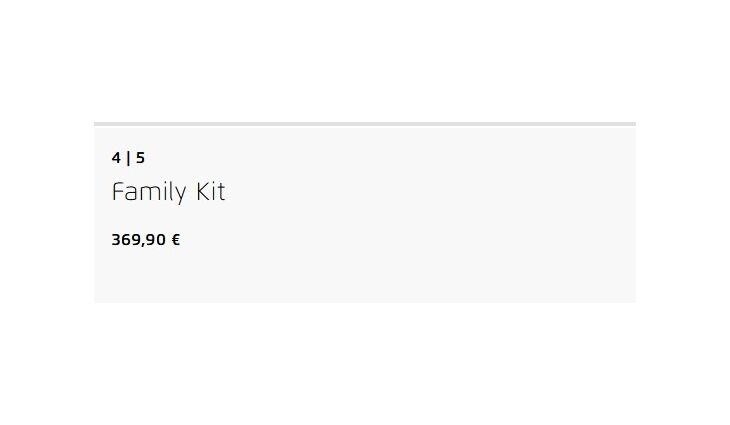730x425 pixels.
Task: Select the 369,90 € price text
Action: coord(146,240)
